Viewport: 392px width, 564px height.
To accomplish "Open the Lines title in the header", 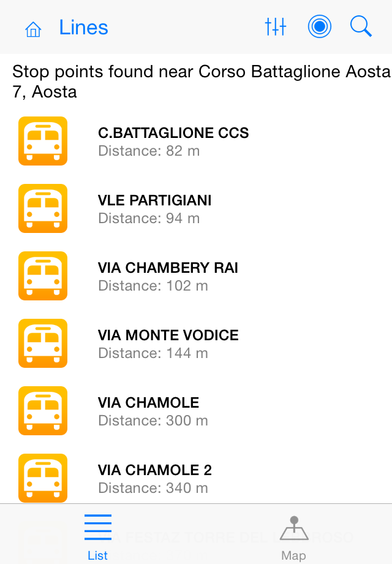I will (83, 28).
